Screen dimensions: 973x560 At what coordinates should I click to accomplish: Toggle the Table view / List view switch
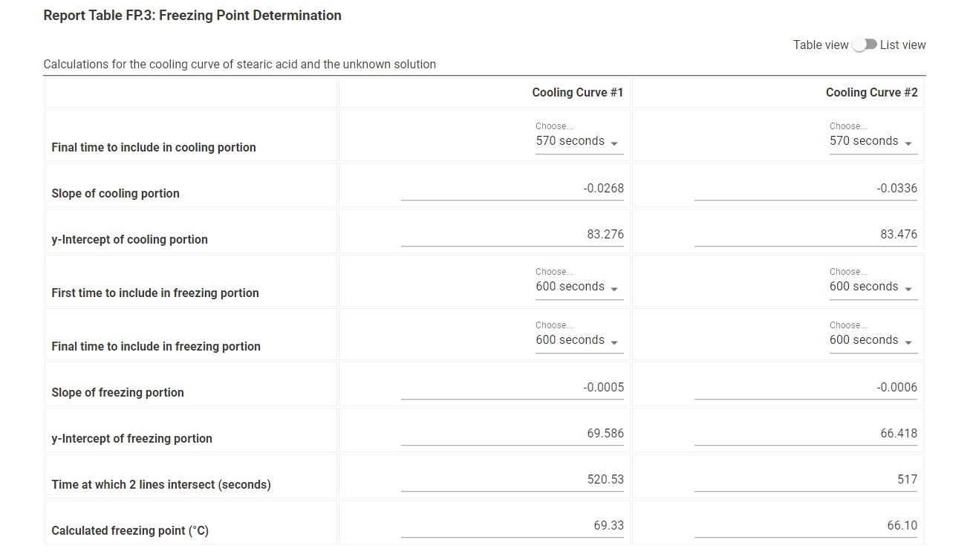tap(865, 45)
